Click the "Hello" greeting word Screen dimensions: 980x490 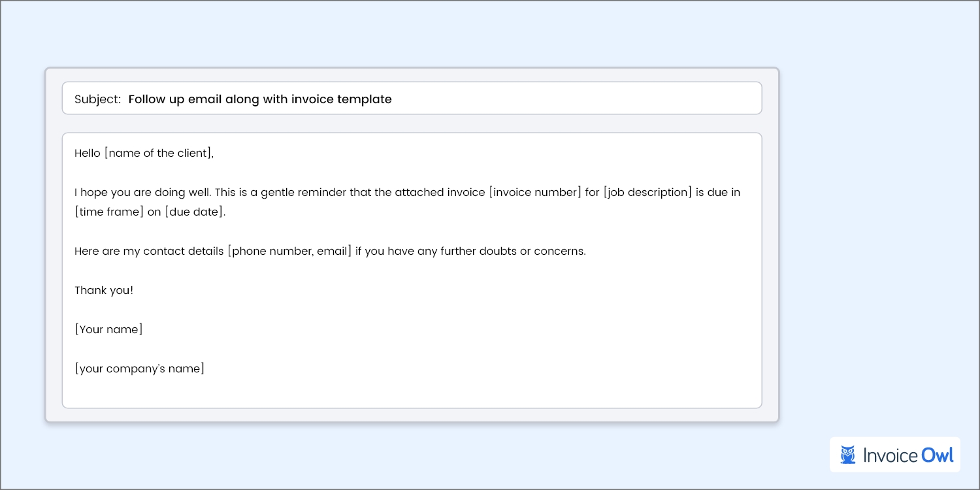[88, 154]
